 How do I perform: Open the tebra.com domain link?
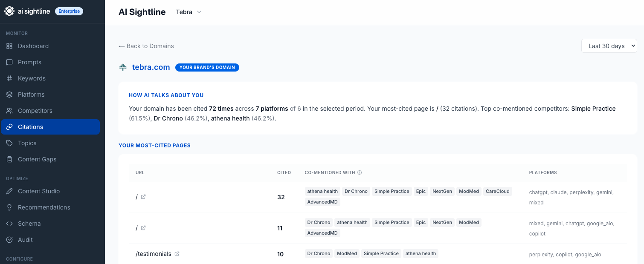[x=151, y=67]
